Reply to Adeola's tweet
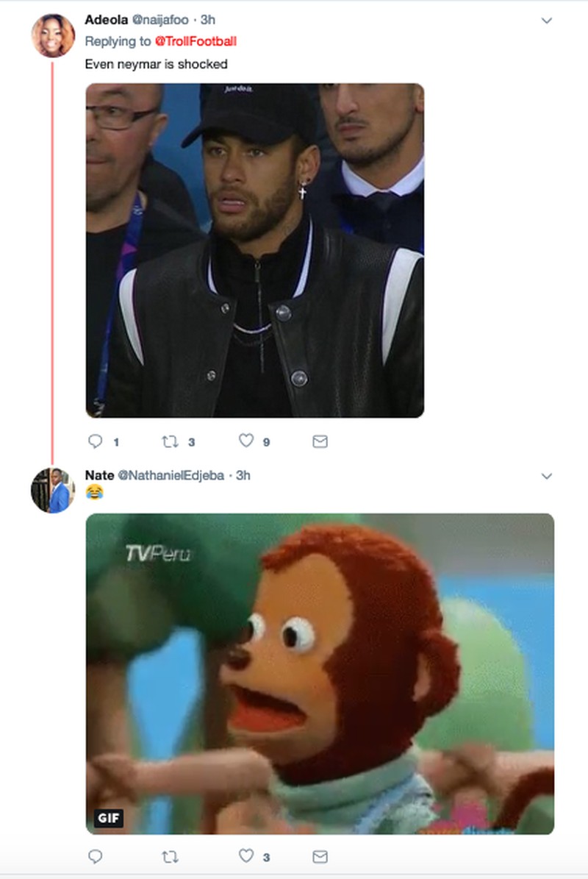The width and height of the screenshot is (588, 879). point(95,441)
